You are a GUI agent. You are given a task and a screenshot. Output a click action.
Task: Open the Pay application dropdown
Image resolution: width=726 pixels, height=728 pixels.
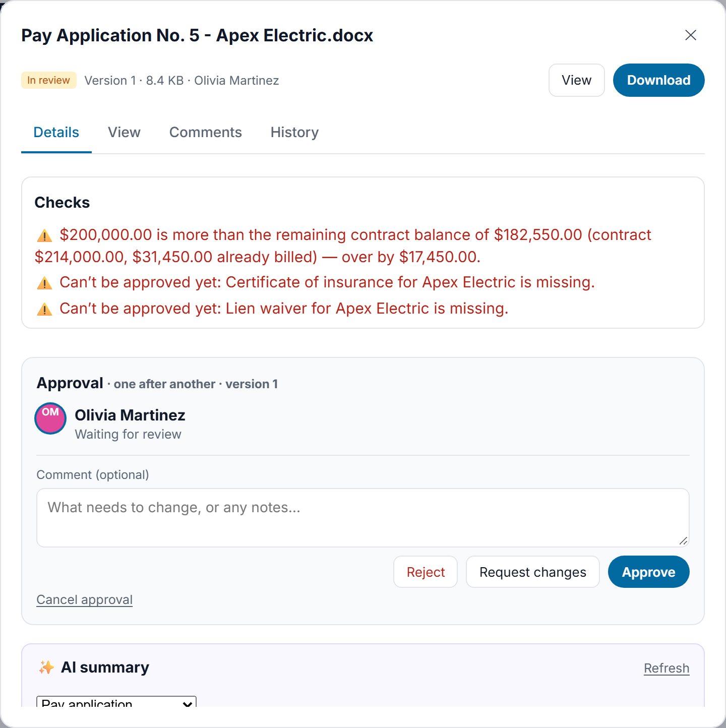tap(116, 702)
